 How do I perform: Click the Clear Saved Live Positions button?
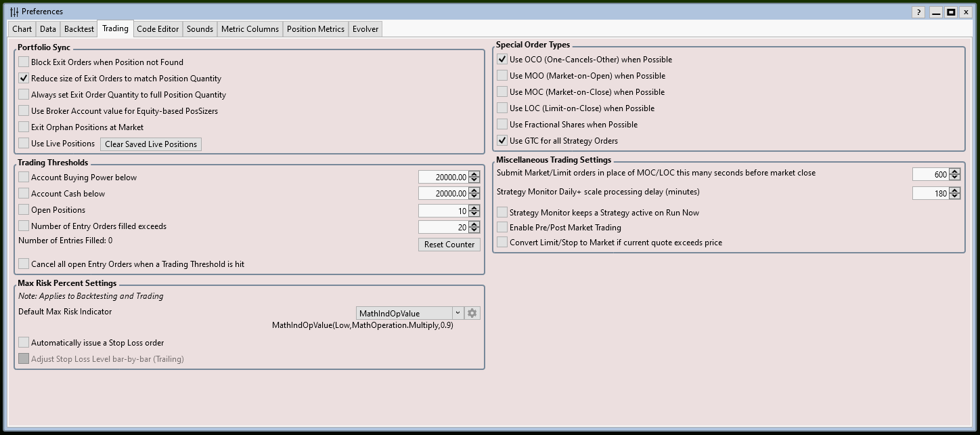[151, 144]
